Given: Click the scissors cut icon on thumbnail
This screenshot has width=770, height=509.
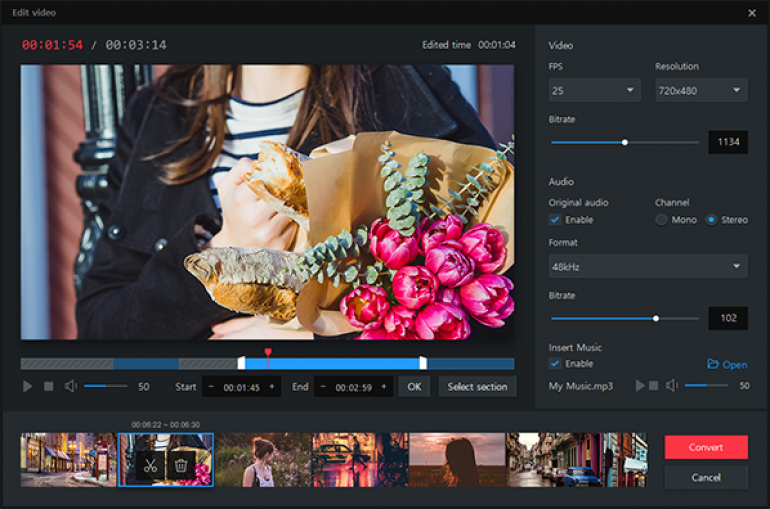Looking at the screenshot, I should click(x=149, y=464).
